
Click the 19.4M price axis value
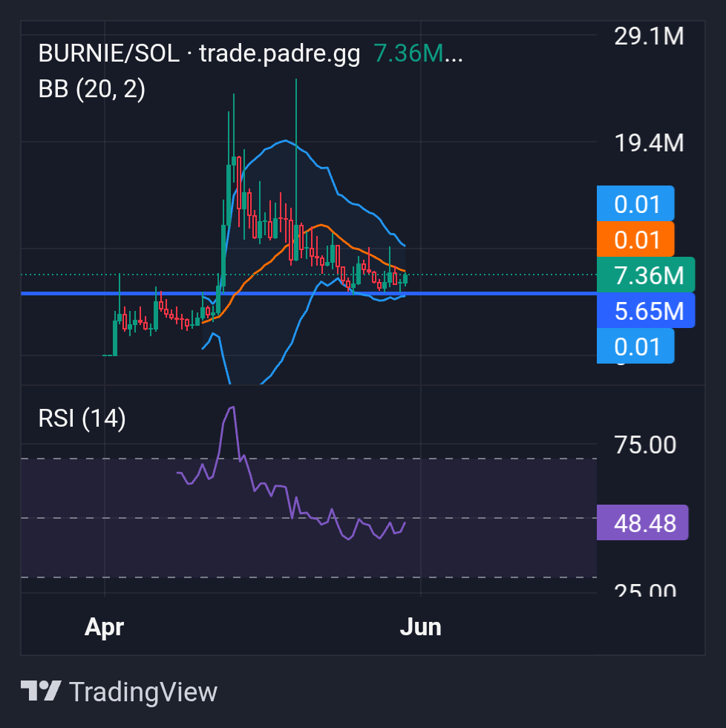point(649,143)
